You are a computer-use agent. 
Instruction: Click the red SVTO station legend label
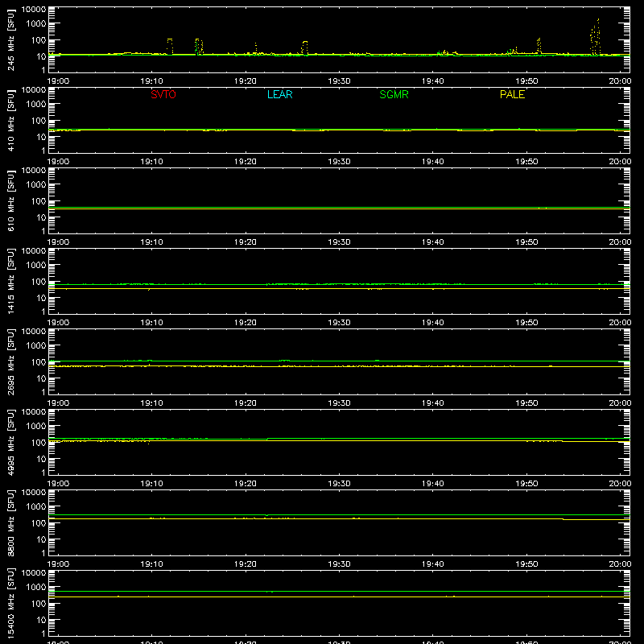pyautogui.click(x=163, y=94)
